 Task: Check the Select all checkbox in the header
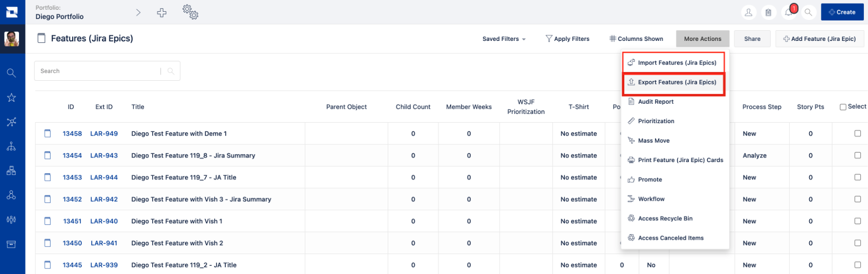843,107
